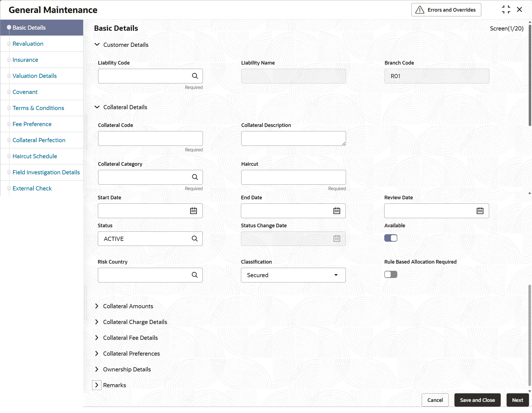
Task: Open the End Date calendar picker
Action: click(x=337, y=211)
